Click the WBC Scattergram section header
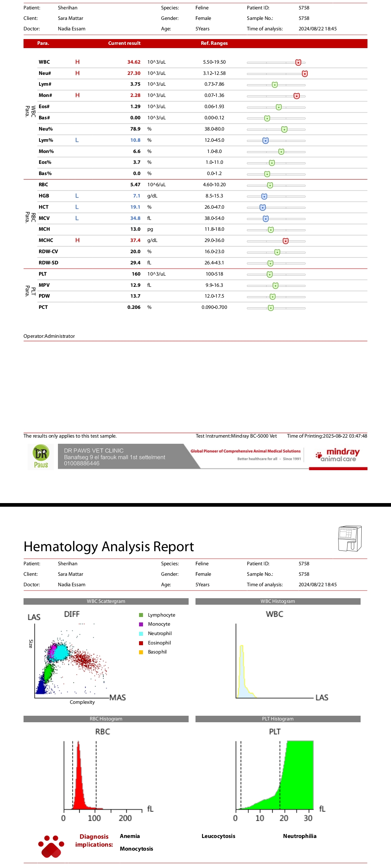The image size is (391, 868). pos(106,601)
